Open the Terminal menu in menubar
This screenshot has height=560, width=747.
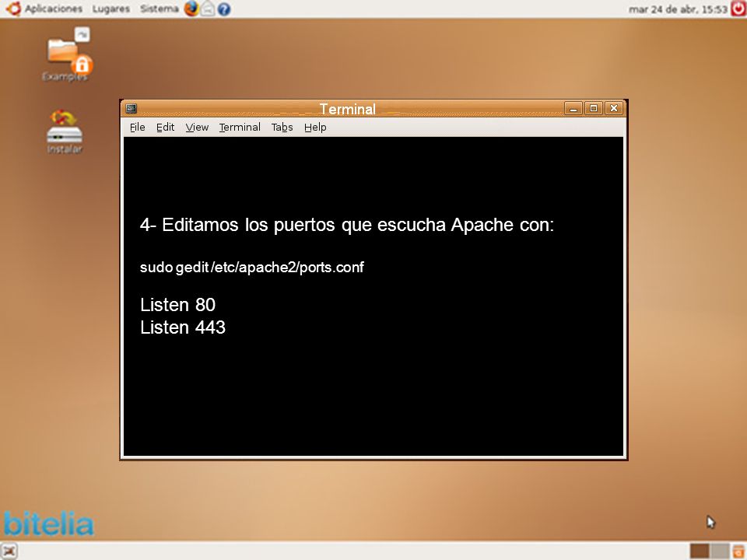point(240,127)
